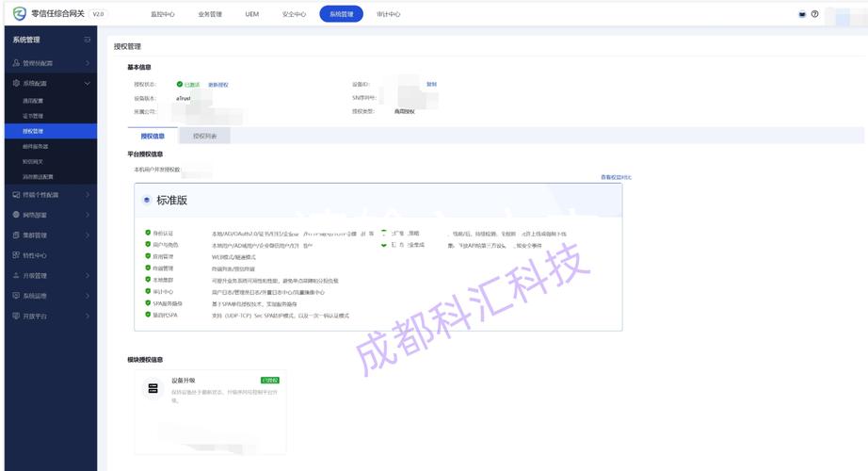Viewport: 868px width, 471px height.
Task: Select 证书管理 in the sidebar
Action: point(33,116)
